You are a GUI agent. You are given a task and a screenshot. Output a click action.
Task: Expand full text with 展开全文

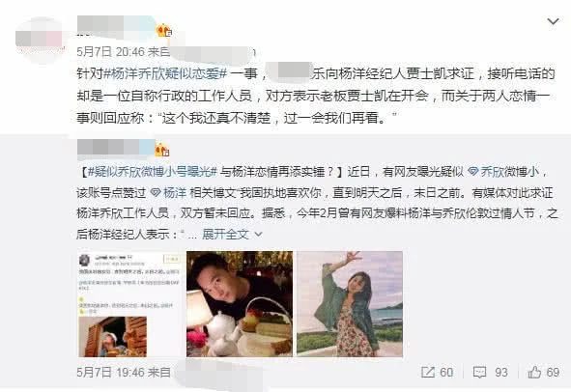coord(225,234)
